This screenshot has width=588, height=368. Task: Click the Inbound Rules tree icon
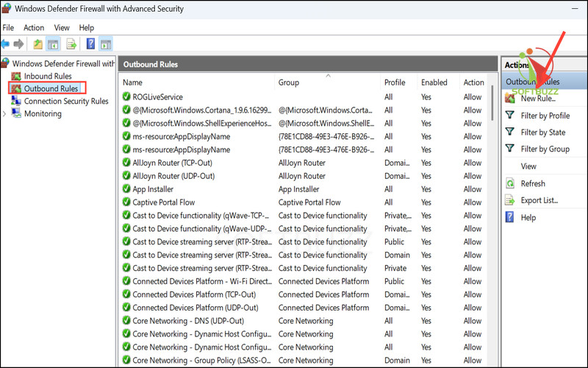16,77
